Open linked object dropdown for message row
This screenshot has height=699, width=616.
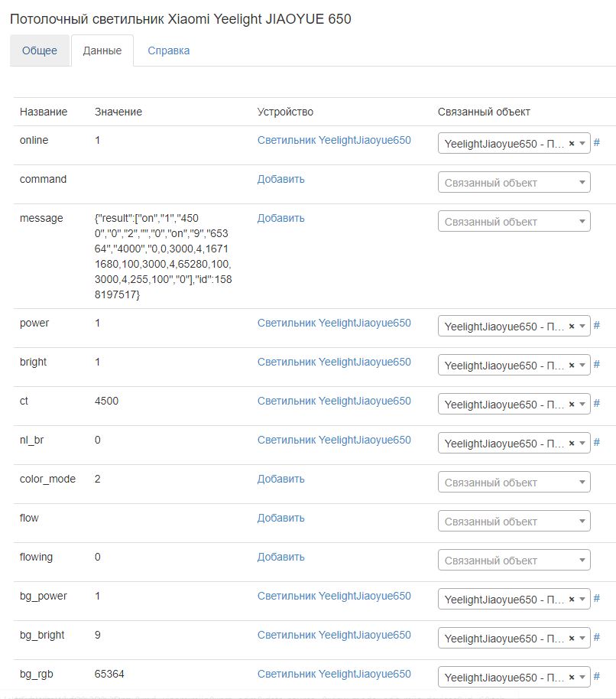pos(514,221)
